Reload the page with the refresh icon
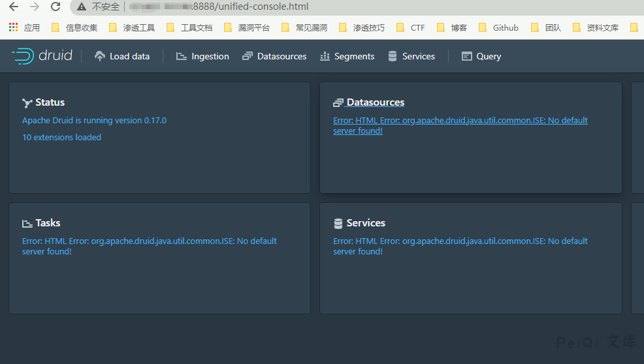The image size is (644, 364). pos(56,7)
